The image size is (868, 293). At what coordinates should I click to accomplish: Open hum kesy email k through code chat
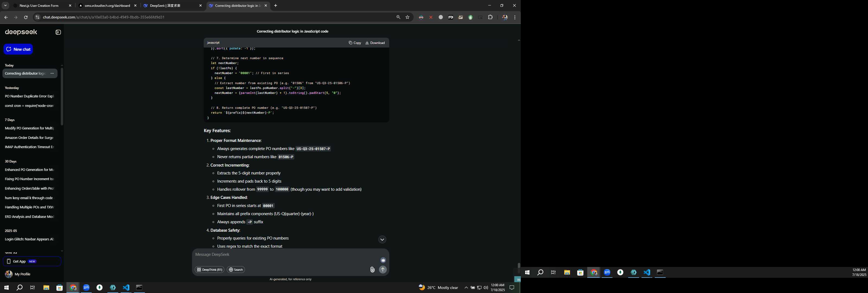click(x=30, y=198)
